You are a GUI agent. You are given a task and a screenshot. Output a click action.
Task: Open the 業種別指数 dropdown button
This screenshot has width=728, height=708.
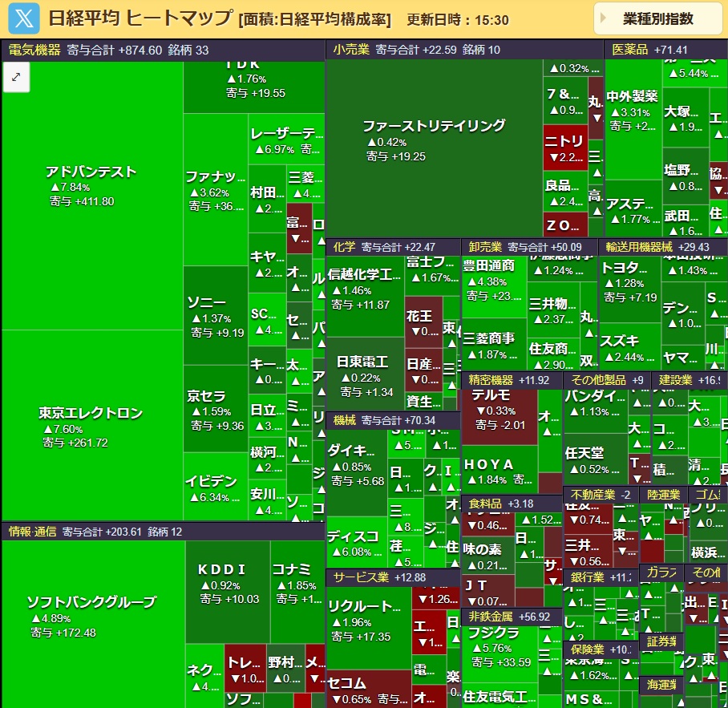tap(658, 18)
